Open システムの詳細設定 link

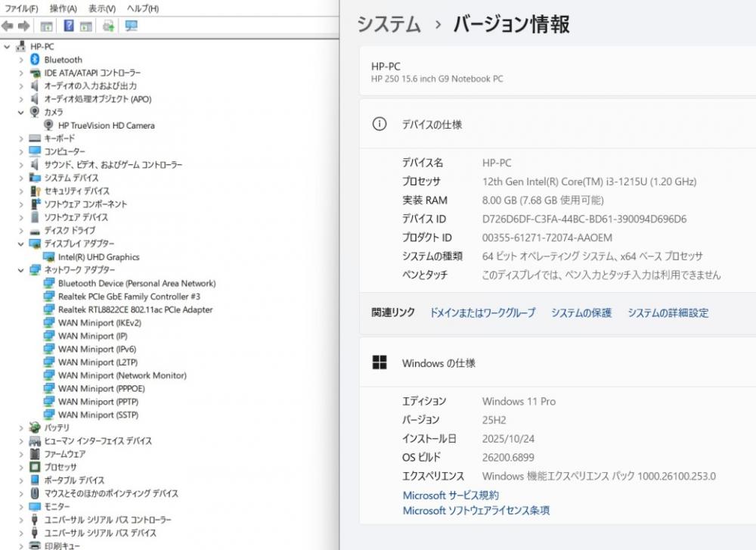pyautogui.click(x=668, y=312)
